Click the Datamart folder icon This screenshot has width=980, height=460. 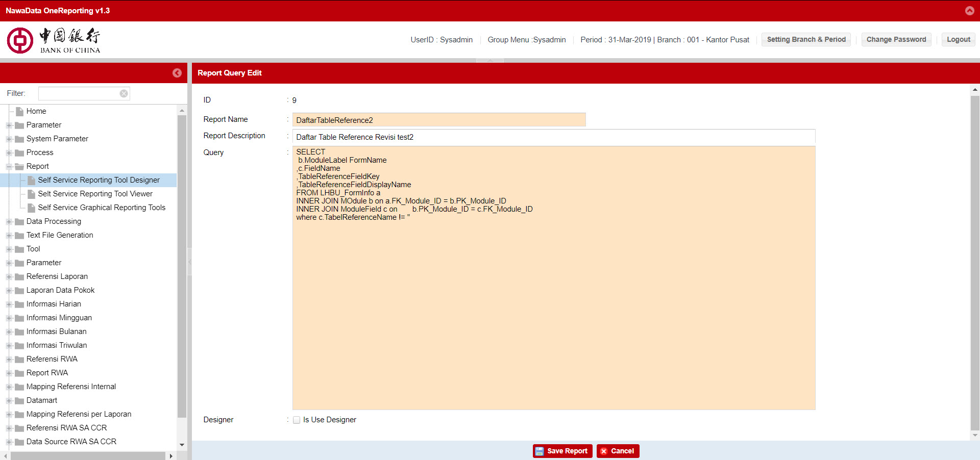(x=20, y=400)
